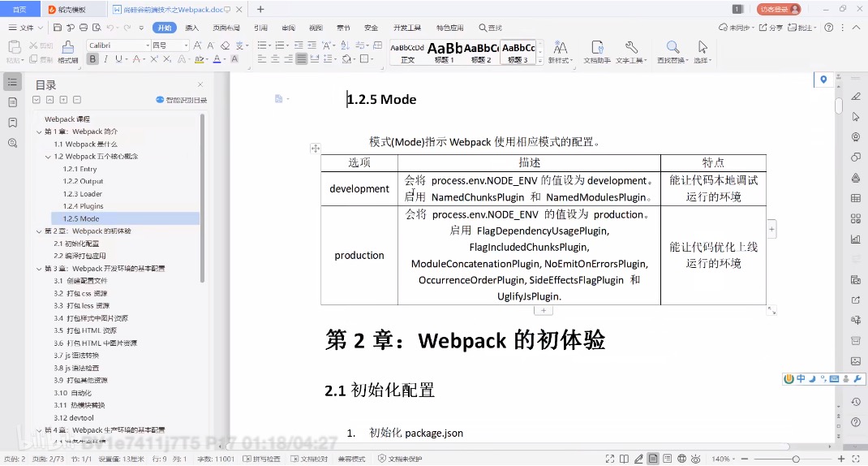Click the yellow text highlight color button

coord(198,58)
